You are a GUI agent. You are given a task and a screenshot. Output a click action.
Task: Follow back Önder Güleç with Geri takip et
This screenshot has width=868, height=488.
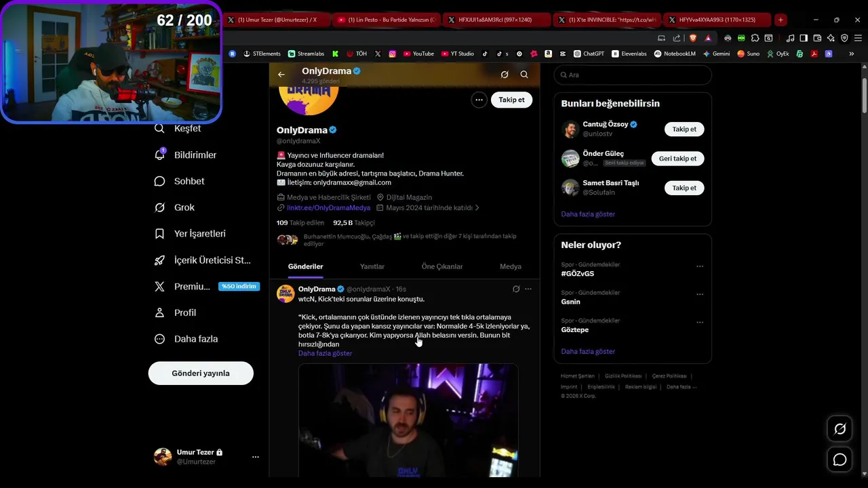pyautogui.click(x=677, y=159)
